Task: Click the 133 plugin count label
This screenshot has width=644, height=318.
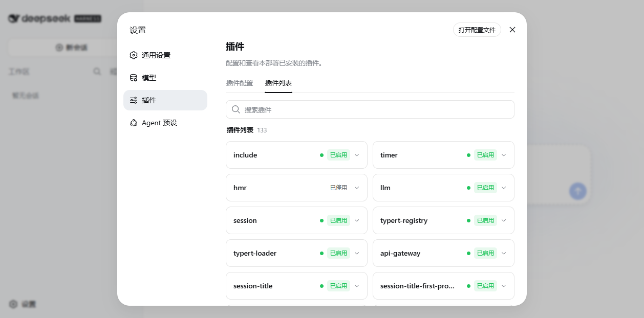Action: [x=262, y=130]
